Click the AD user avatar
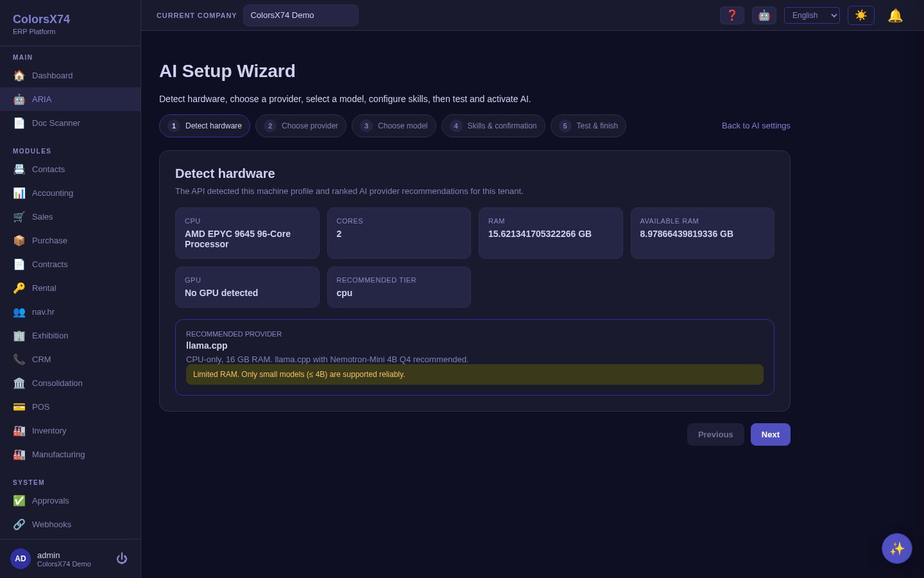 click(21, 559)
